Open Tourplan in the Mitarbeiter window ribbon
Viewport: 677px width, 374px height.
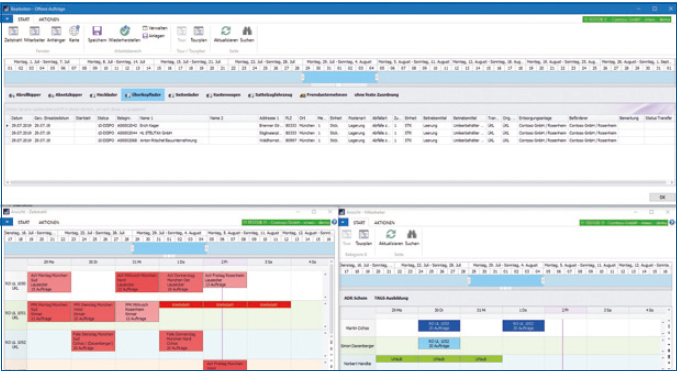pos(364,238)
